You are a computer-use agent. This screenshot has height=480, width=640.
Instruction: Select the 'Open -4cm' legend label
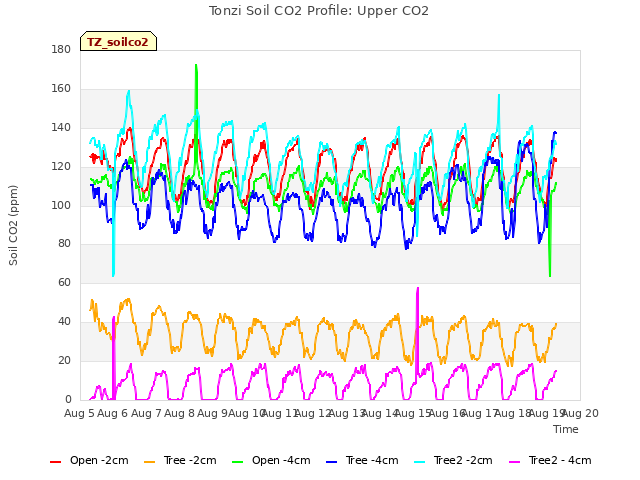click(281, 460)
